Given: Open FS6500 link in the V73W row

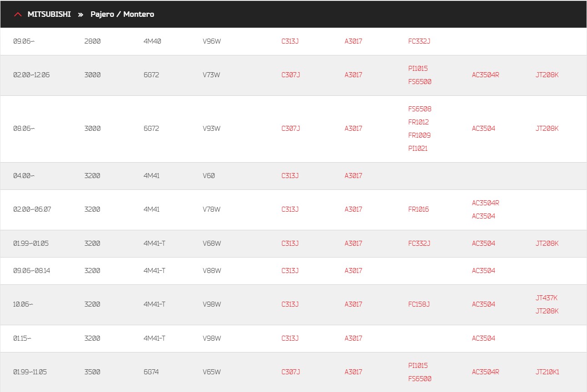Looking at the screenshot, I should pyautogui.click(x=420, y=82).
